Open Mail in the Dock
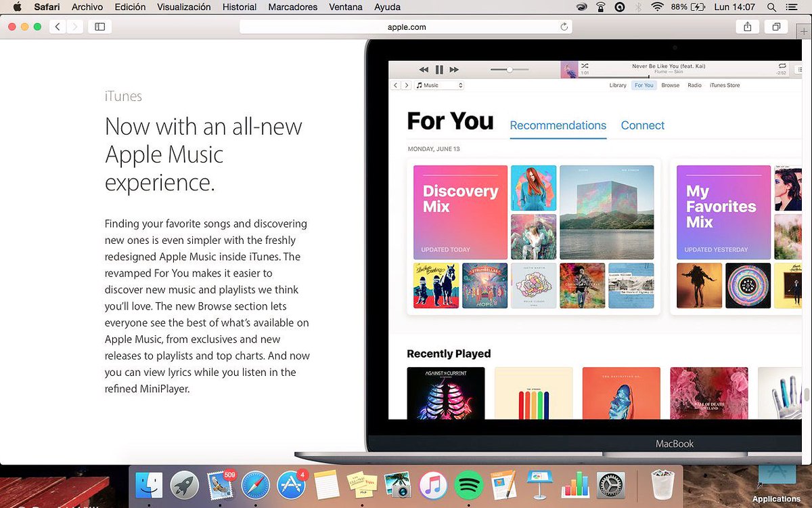Viewport: 812px width, 508px height. (x=219, y=485)
